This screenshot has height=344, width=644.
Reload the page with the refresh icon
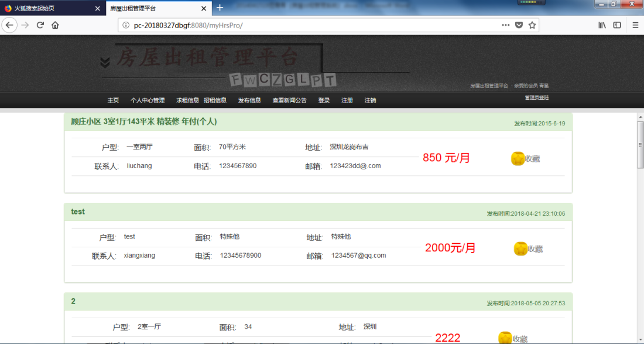click(x=40, y=25)
